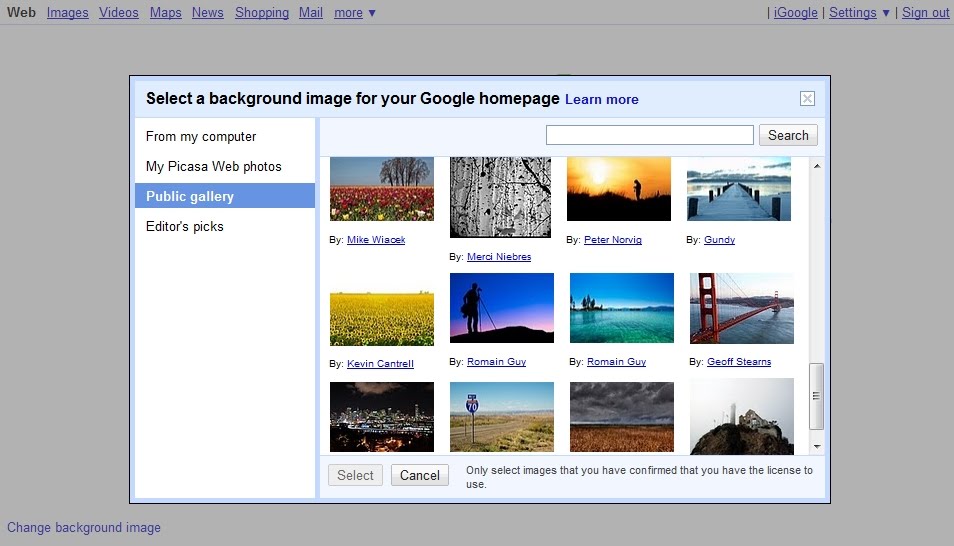Screen dimensions: 954x546
Task: Select My Picasa Web photos tab
Action: pos(225,166)
